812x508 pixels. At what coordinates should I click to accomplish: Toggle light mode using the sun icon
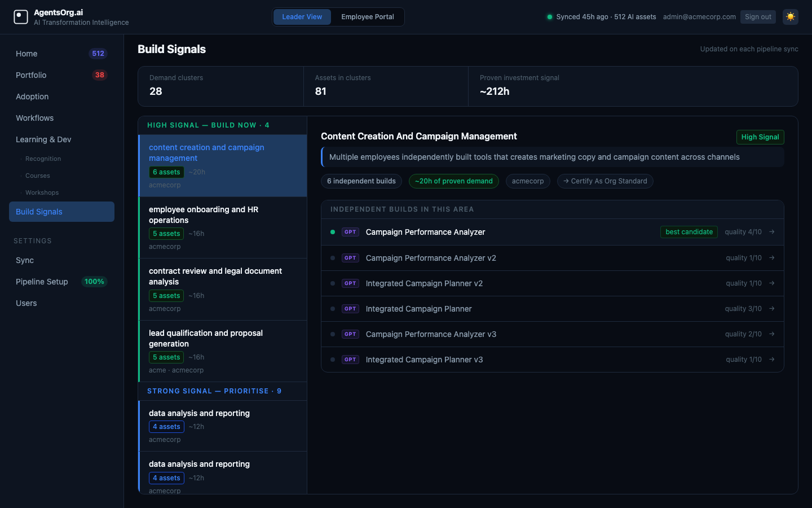coord(791,17)
